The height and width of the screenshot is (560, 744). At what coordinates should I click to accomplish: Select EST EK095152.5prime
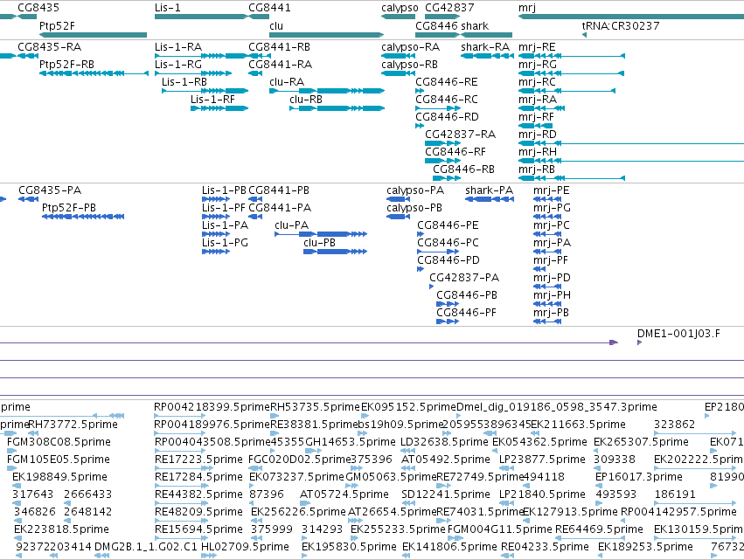coord(365,416)
